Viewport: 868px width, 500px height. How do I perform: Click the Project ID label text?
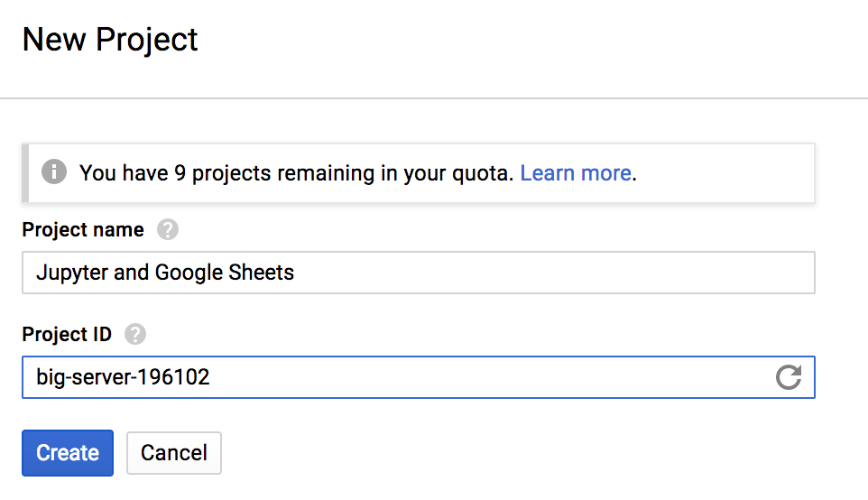click(67, 335)
